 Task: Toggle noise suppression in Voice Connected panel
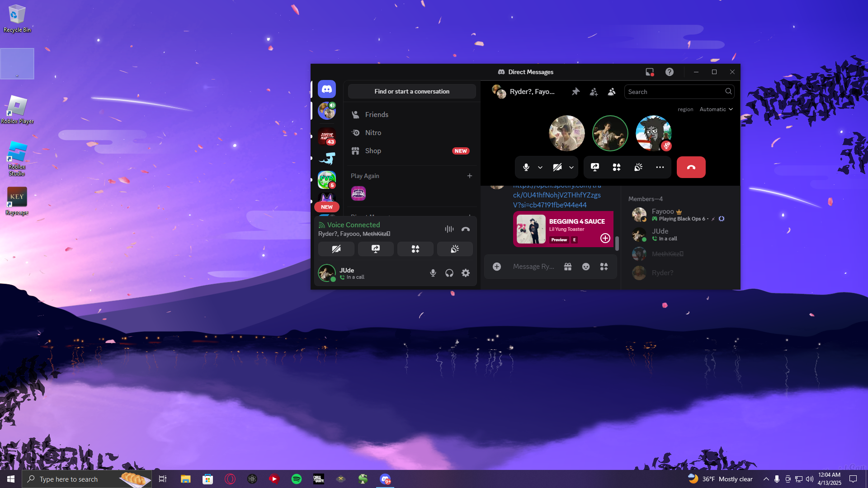point(449,229)
